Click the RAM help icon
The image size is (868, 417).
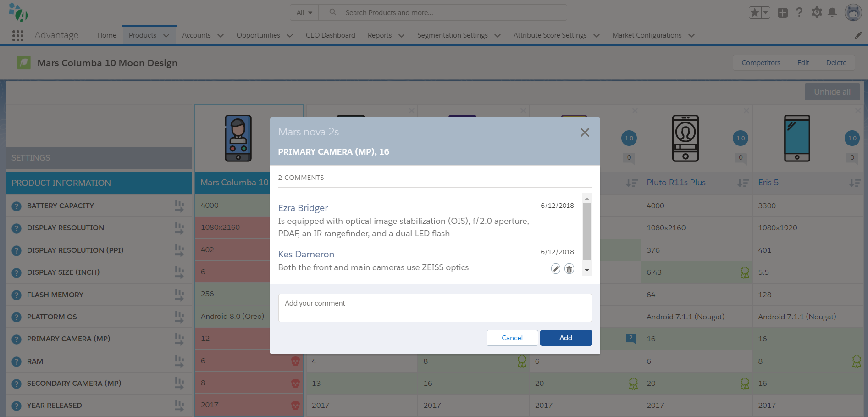point(17,361)
